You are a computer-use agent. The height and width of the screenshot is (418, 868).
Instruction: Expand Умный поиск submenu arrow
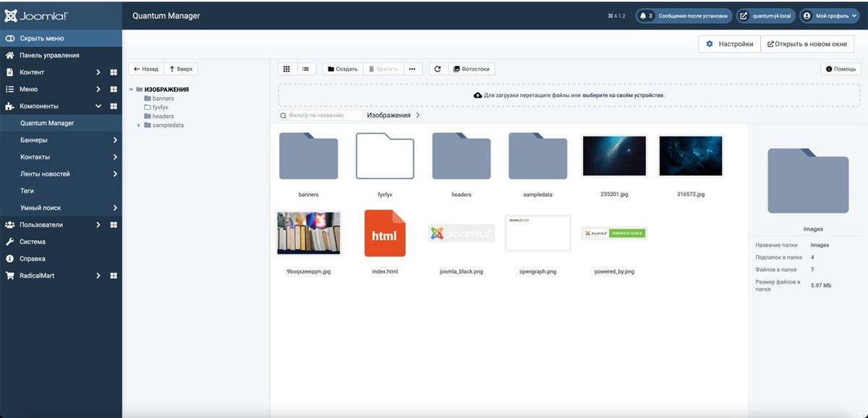click(x=115, y=208)
